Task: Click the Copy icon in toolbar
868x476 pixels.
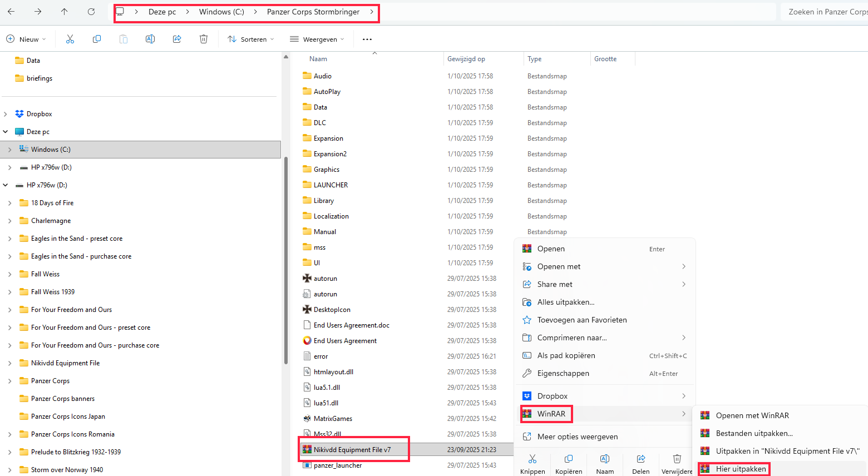Action: tap(97, 39)
